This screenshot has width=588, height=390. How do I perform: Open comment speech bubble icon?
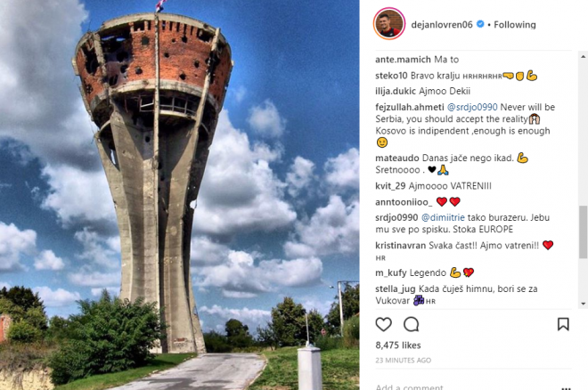pos(412,324)
